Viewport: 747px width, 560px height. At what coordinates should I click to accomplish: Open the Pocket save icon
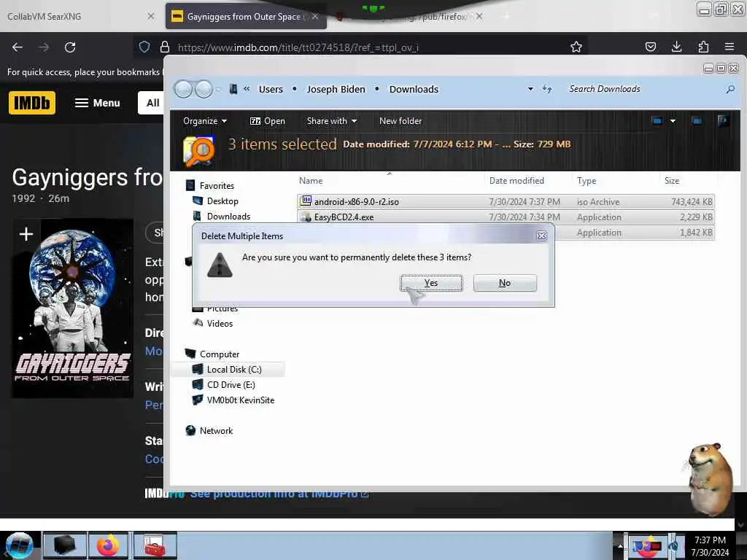click(650, 47)
